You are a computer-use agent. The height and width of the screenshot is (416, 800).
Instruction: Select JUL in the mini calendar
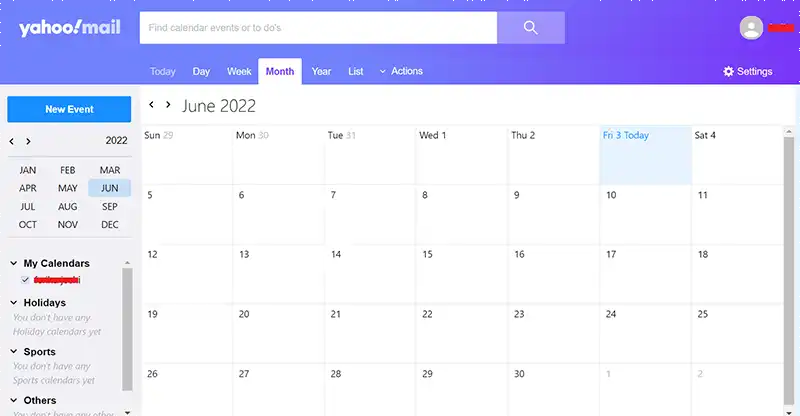[x=28, y=207]
